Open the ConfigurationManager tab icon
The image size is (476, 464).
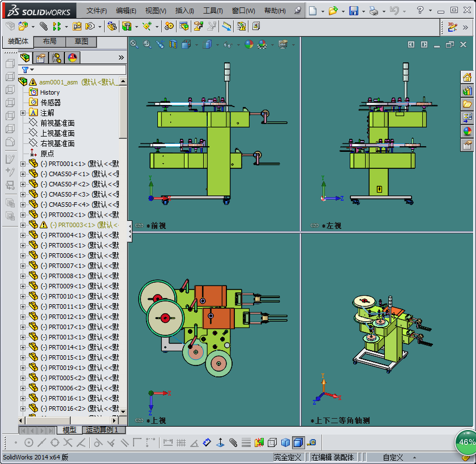pyautogui.click(x=57, y=57)
